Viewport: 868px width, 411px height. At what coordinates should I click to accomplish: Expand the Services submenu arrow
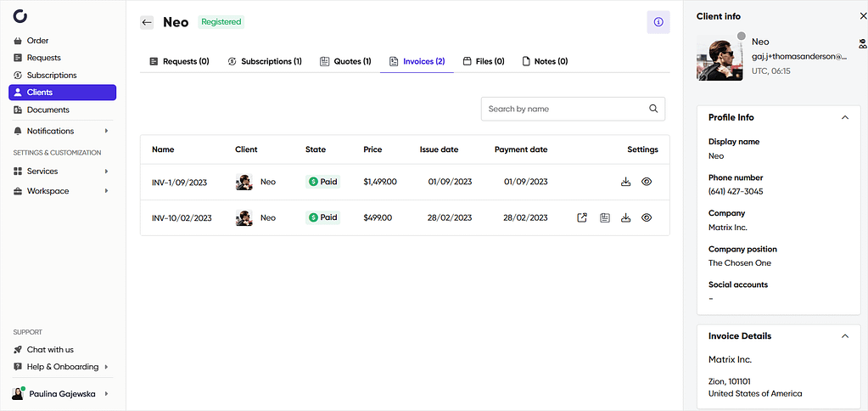click(106, 172)
